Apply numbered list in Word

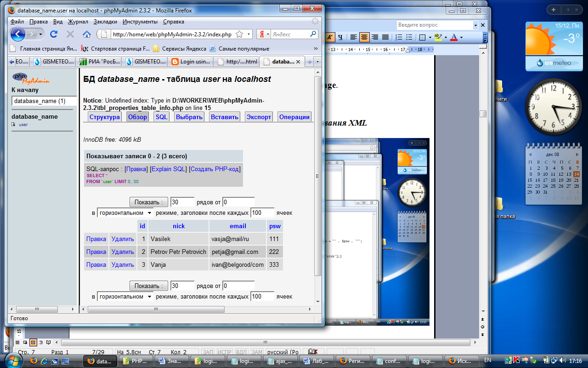[399, 37]
